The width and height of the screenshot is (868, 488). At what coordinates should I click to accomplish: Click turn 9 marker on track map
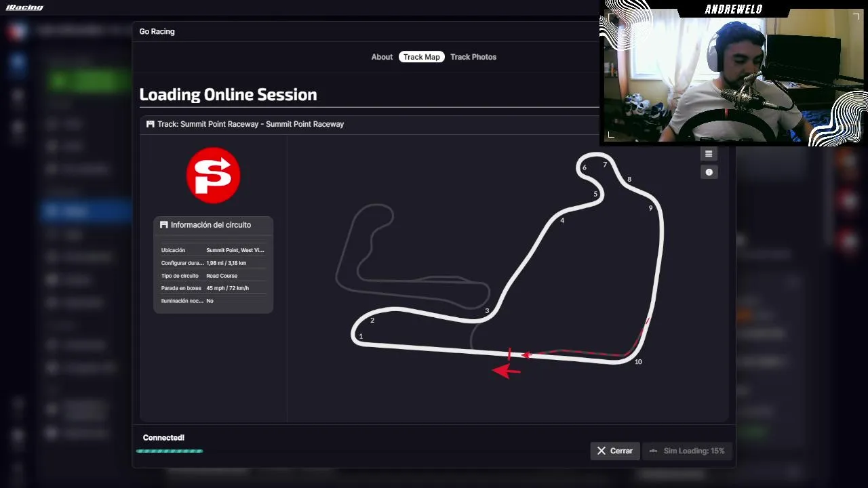tap(650, 208)
